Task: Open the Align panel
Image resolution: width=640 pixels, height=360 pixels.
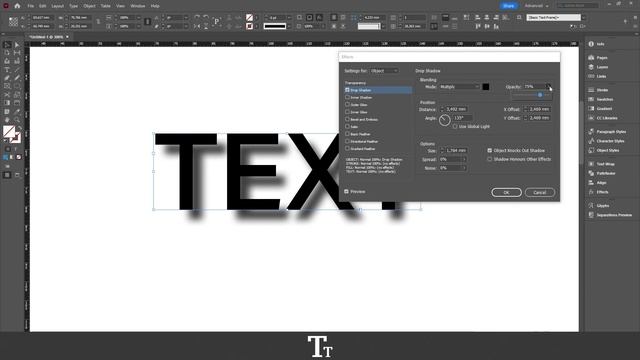Action: tap(598, 182)
